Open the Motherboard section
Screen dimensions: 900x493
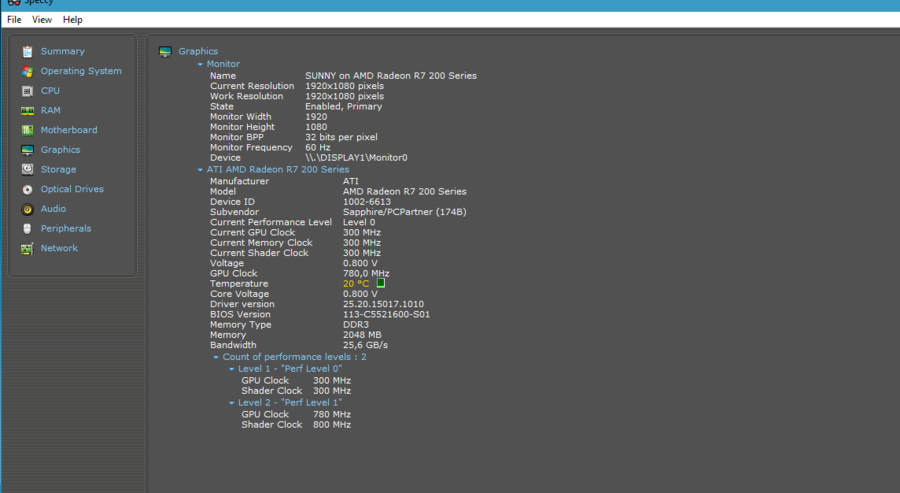pos(69,130)
